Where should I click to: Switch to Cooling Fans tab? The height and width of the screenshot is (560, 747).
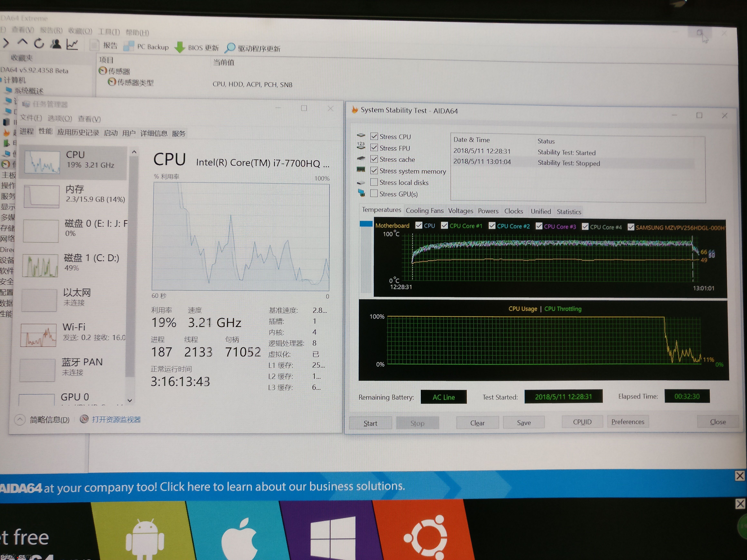(x=425, y=210)
